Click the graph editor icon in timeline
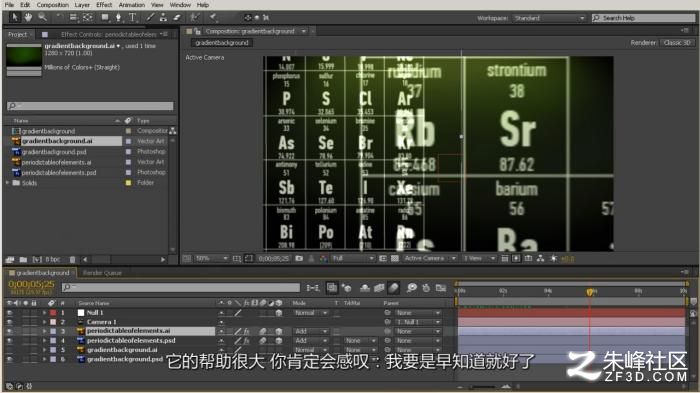Image resolution: width=700 pixels, height=393 pixels. [441, 288]
